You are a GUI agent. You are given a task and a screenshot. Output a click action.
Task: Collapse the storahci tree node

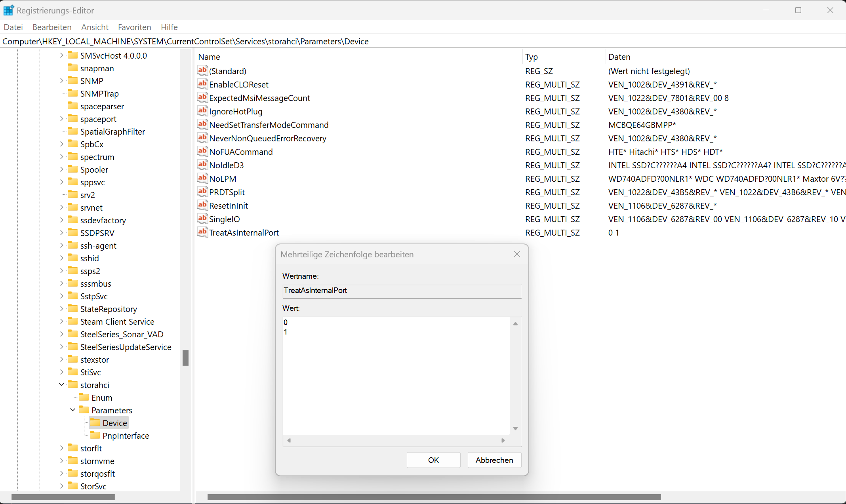pyautogui.click(x=62, y=384)
